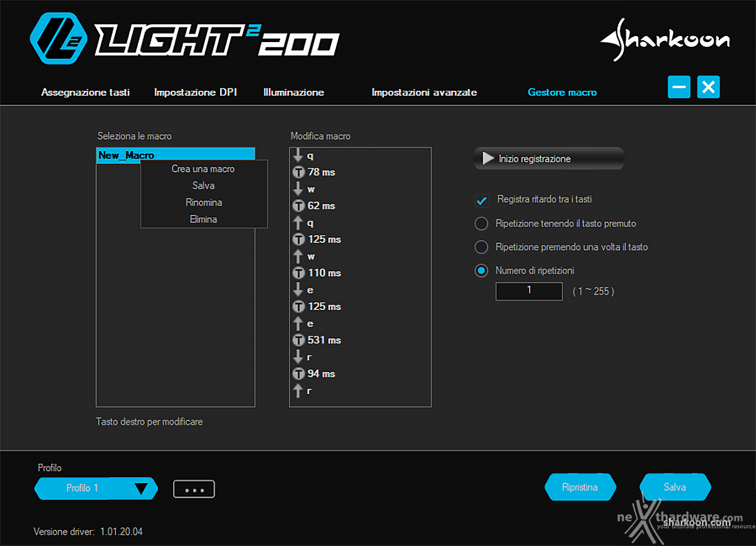Click the key-down arrow icon for r
The width and height of the screenshot is (756, 546).
pyautogui.click(x=298, y=356)
